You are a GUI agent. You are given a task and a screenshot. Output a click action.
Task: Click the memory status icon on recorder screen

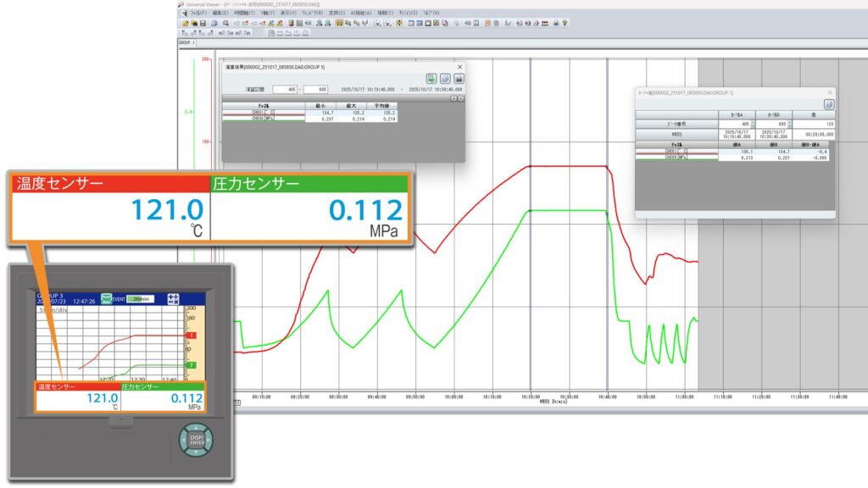click(x=106, y=299)
